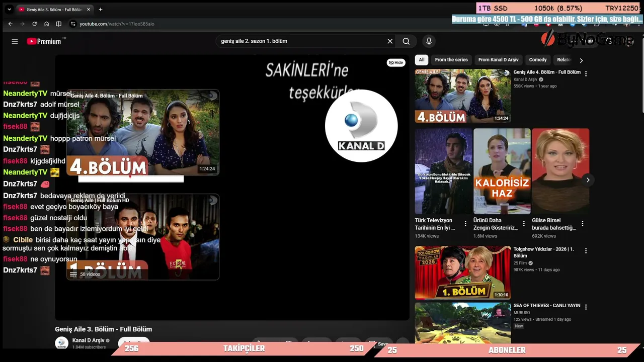The image size is (644, 362).
Task: Hide the end screen cards
Action: [x=396, y=62]
